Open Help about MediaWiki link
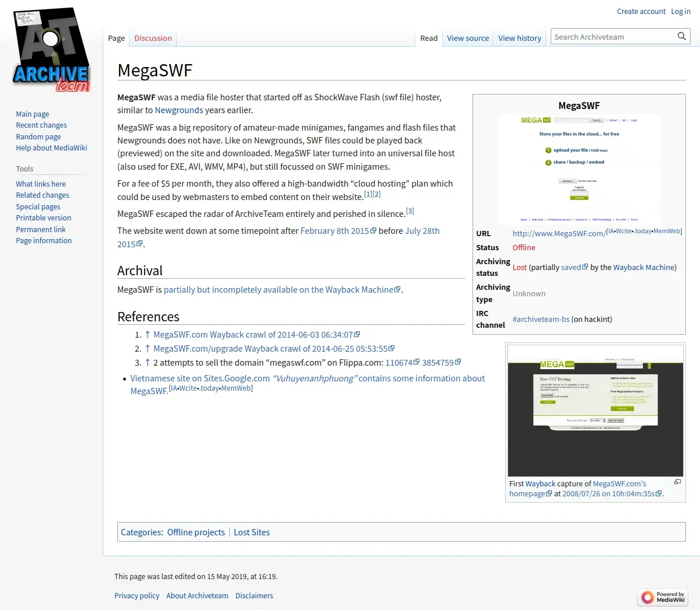700x610 pixels. 51,148
